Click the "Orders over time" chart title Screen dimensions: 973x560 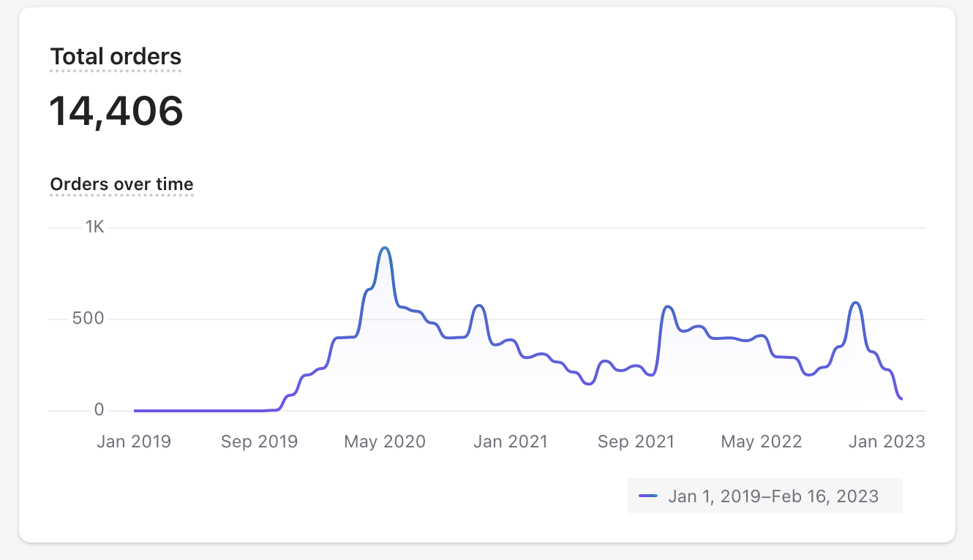click(121, 184)
